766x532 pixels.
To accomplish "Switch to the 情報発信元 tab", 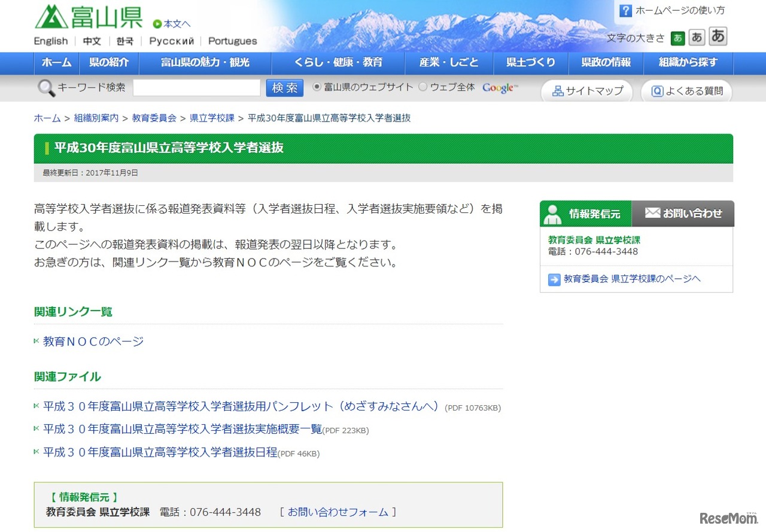I will pyautogui.click(x=585, y=214).
